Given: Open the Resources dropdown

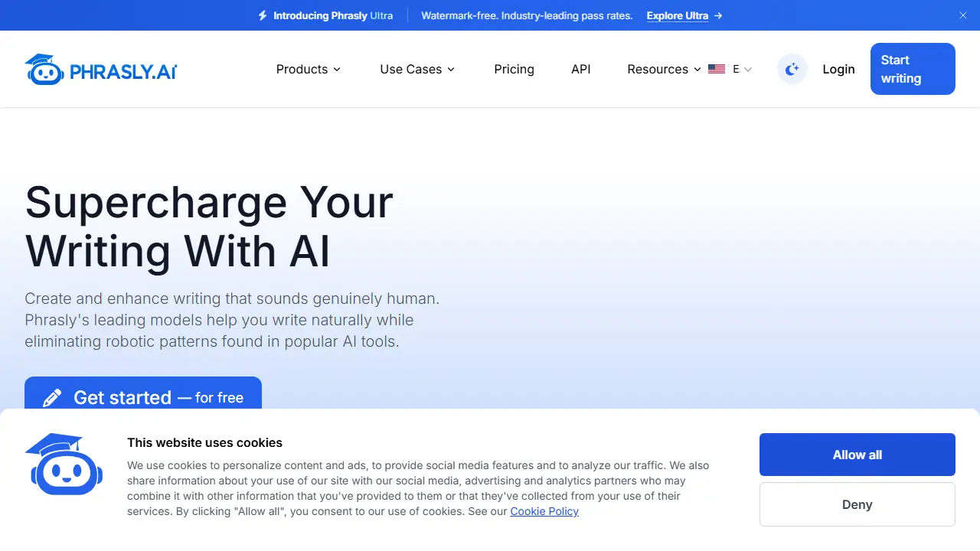Looking at the screenshot, I should [664, 69].
